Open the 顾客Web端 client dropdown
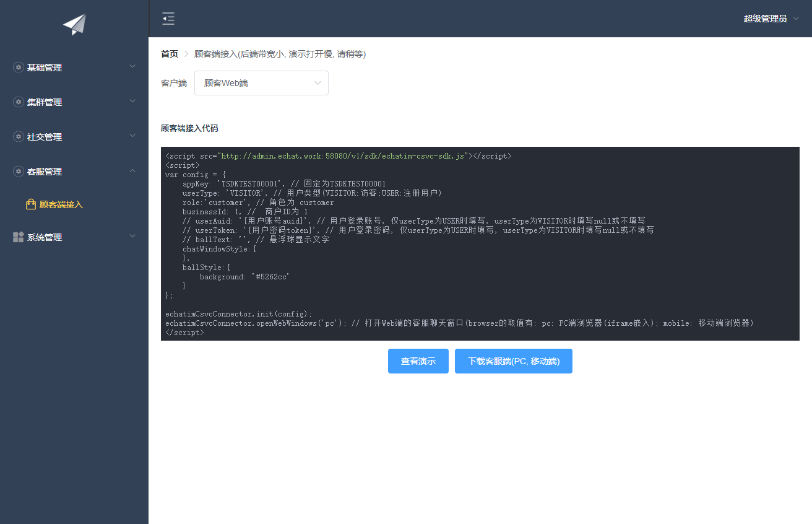812x524 pixels. coord(261,83)
